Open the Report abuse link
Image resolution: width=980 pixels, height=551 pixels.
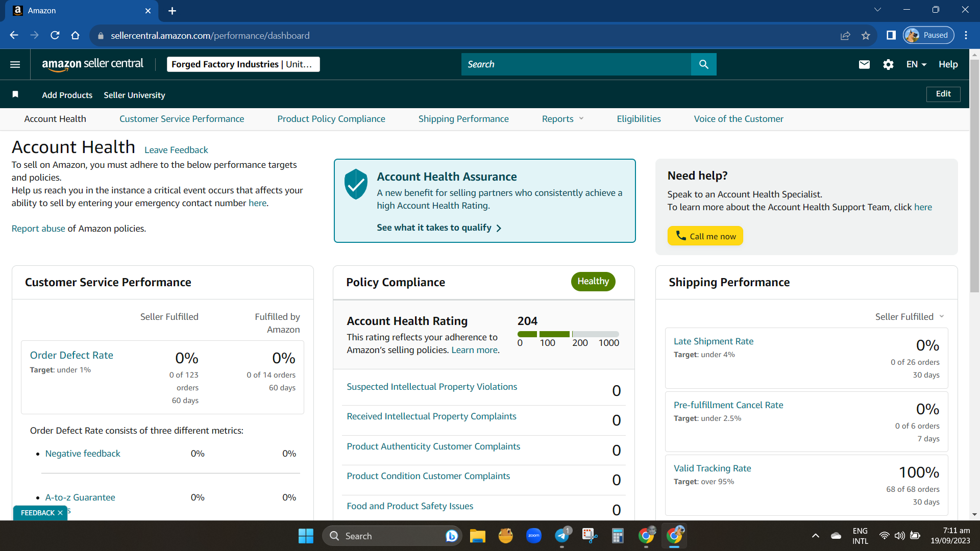click(38, 229)
